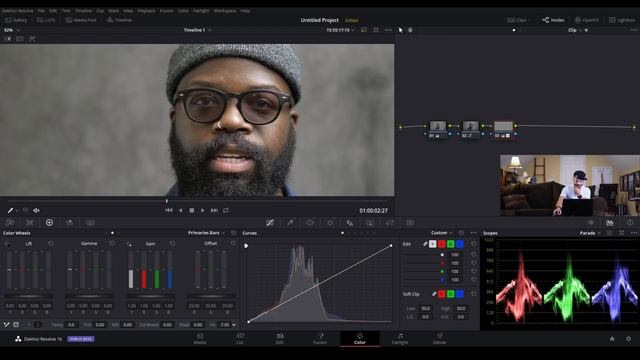
Task: Play forward in the viewer
Action: (x=203, y=211)
